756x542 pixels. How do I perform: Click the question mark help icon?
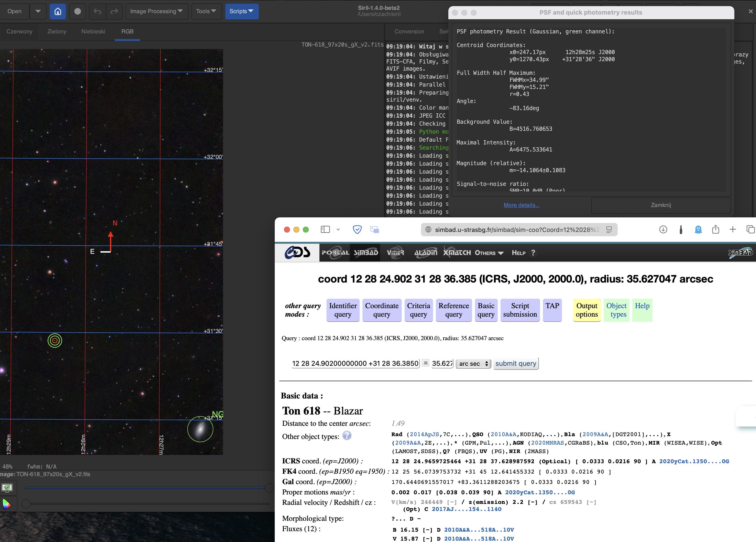[533, 253]
